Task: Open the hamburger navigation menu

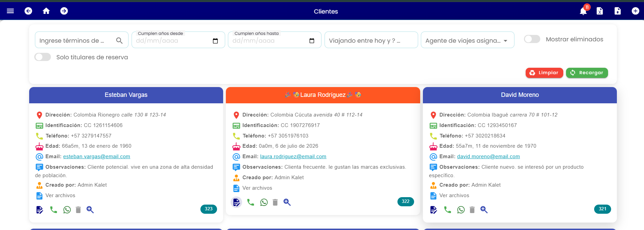Action: click(x=11, y=11)
